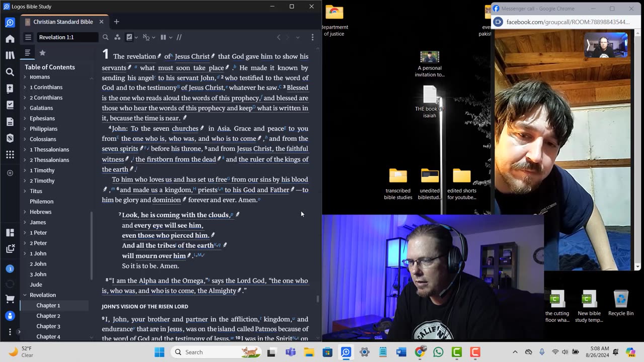Click the inline search magnifier in Bible toolbar
644x362 pixels.
pos(106,37)
